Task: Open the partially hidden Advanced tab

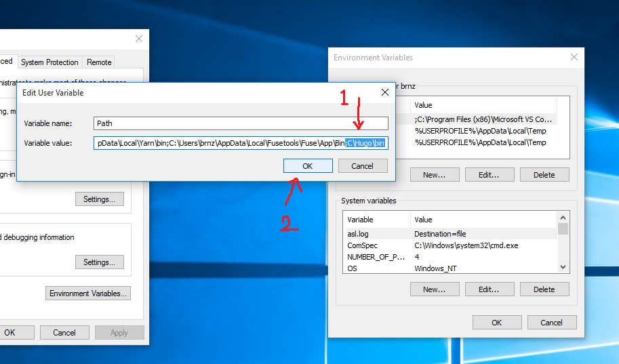Action: [x=7, y=61]
